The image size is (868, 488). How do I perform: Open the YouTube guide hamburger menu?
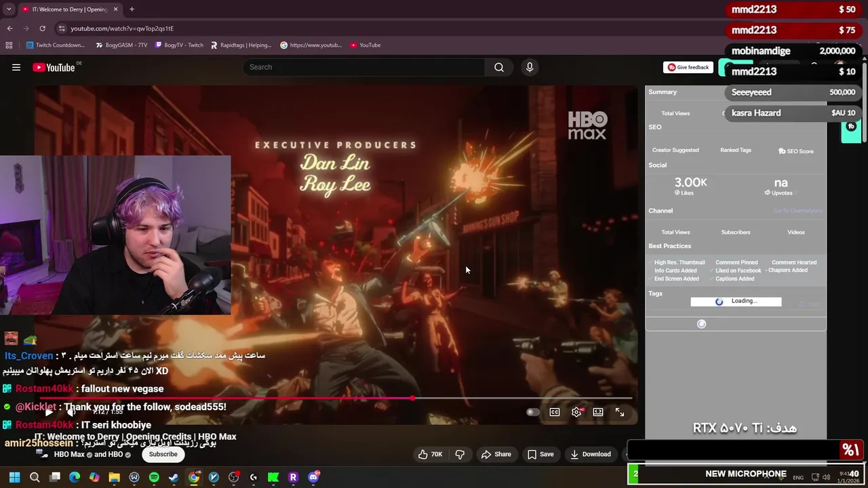16,67
